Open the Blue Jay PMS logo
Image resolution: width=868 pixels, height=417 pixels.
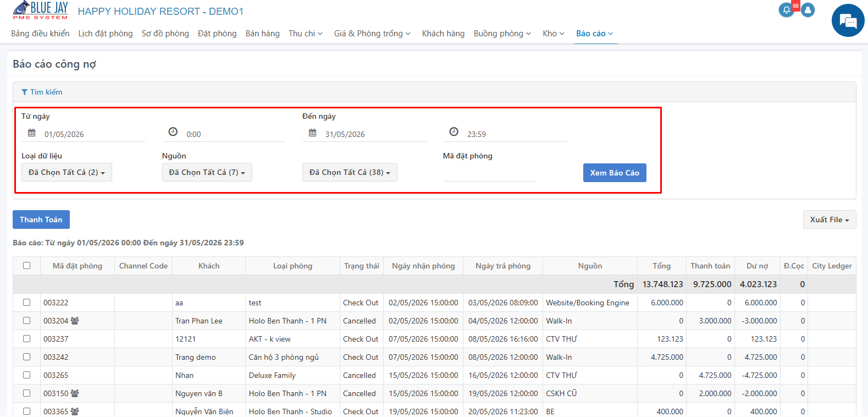tap(40, 10)
